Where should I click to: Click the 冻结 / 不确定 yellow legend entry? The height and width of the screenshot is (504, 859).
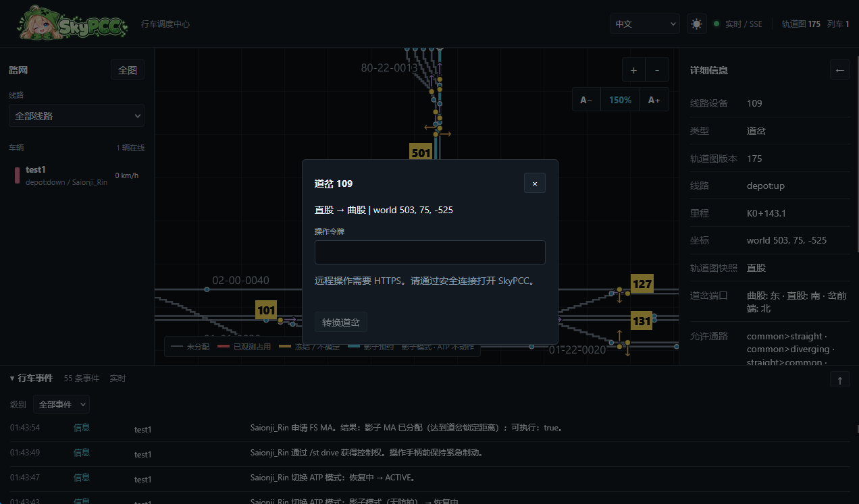pyautogui.click(x=310, y=346)
